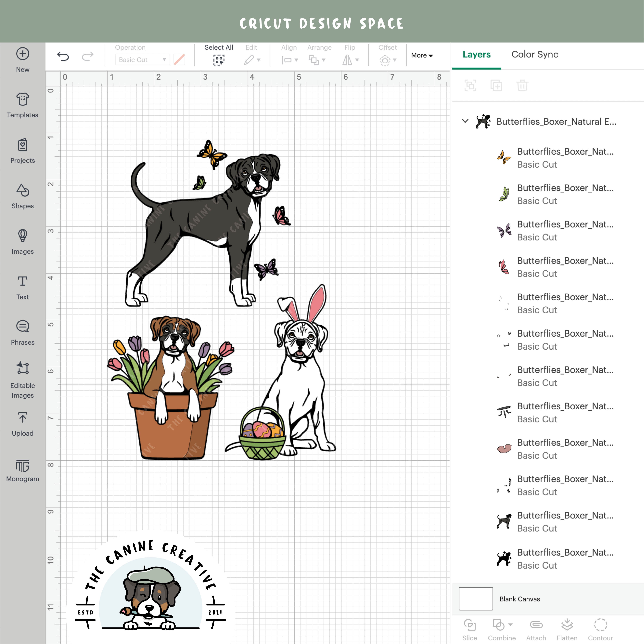Delete layer using trash icon
Screen dimensions: 644x644
(522, 86)
